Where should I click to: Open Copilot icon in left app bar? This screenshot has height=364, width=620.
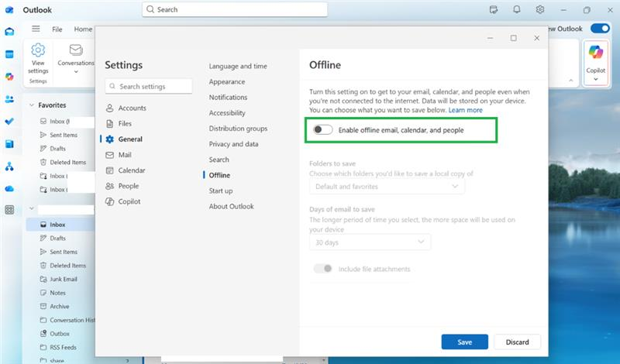pyautogui.click(x=9, y=77)
